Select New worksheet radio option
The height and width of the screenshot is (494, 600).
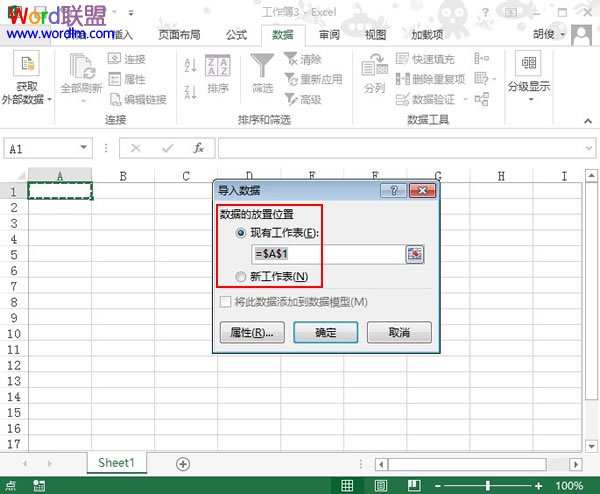[240, 276]
